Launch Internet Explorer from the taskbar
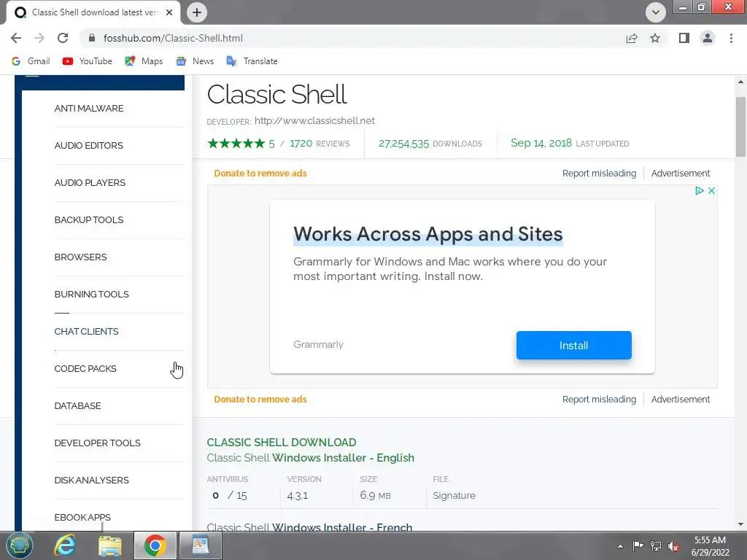747x560 pixels. [x=64, y=545]
